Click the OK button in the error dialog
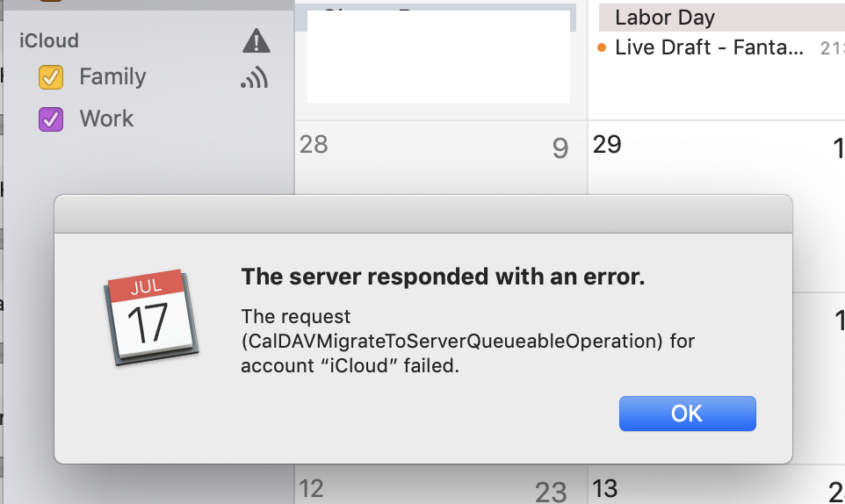 click(687, 413)
